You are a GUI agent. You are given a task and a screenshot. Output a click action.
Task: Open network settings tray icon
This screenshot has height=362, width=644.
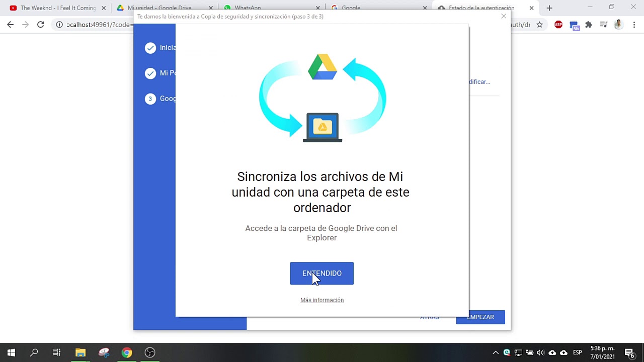tap(518, 352)
